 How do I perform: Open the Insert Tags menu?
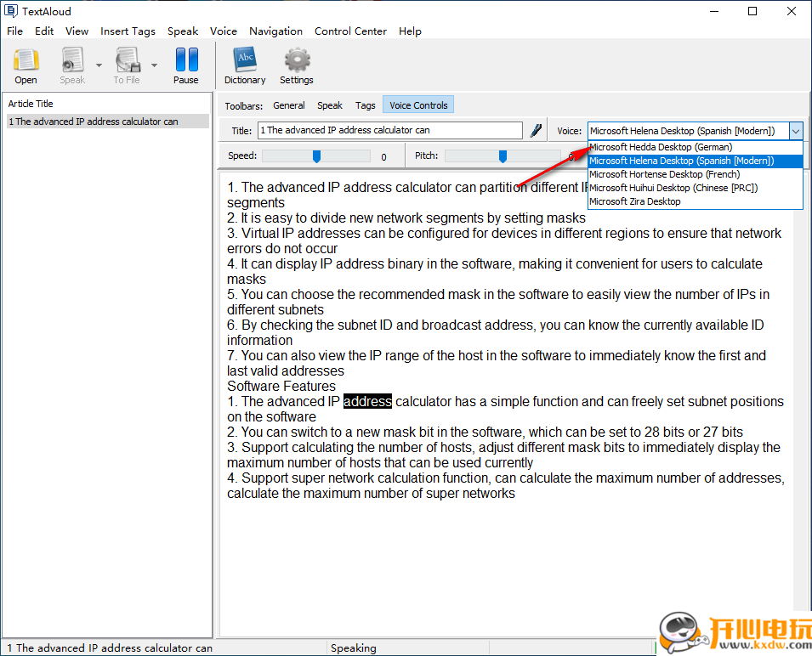click(128, 31)
